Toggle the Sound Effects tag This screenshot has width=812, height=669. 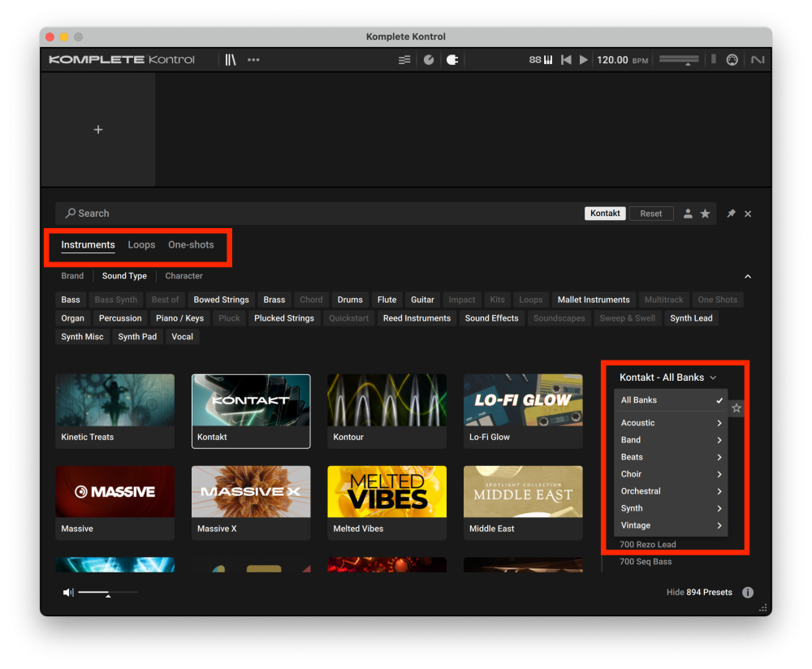[491, 318]
